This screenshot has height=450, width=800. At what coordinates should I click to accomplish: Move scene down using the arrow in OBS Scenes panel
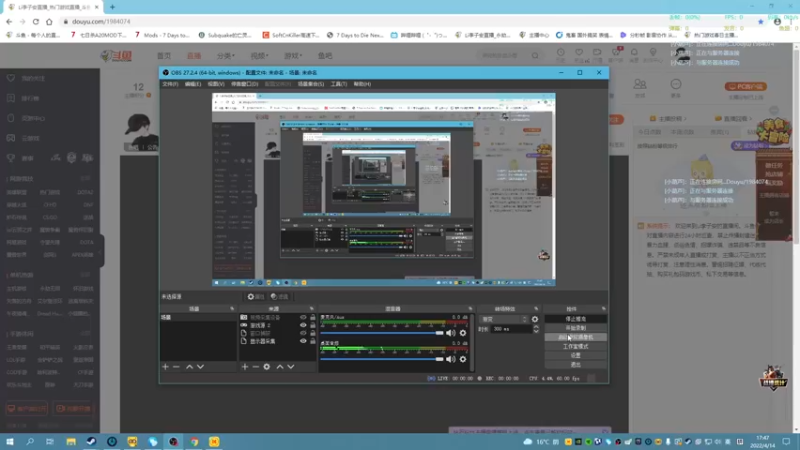(201, 367)
